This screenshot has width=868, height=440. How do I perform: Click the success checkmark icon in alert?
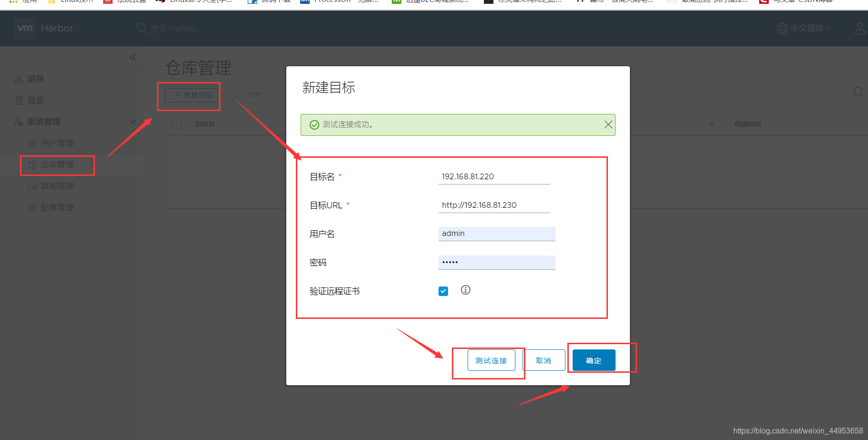[x=314, y=125]
